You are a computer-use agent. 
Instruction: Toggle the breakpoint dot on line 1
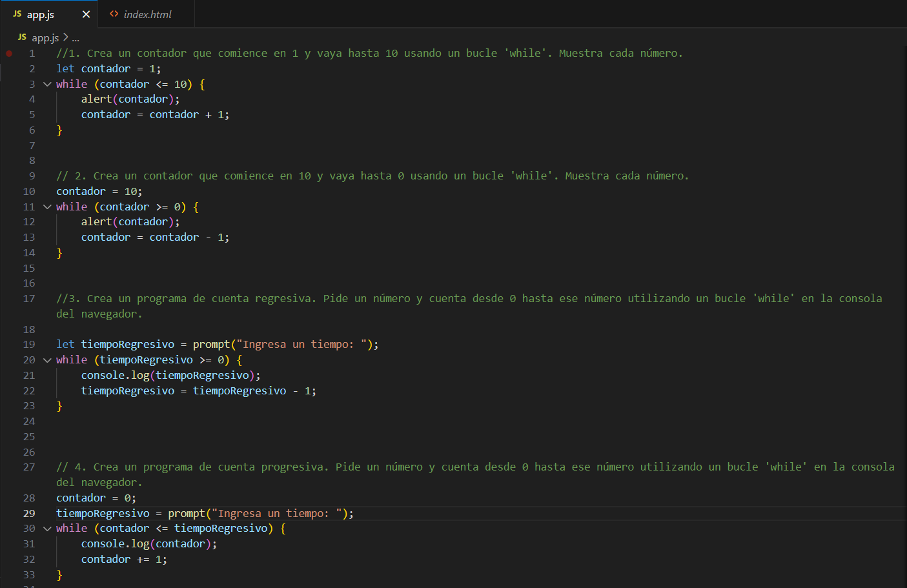click(9, 54)
